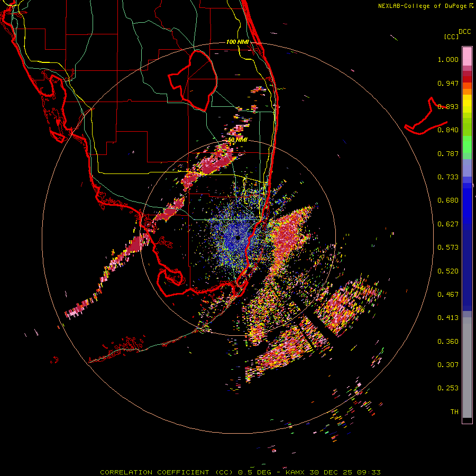This screenshot has height=476, width=476.
Task: Select the 0.787 scale value
Action: (448, 153)
